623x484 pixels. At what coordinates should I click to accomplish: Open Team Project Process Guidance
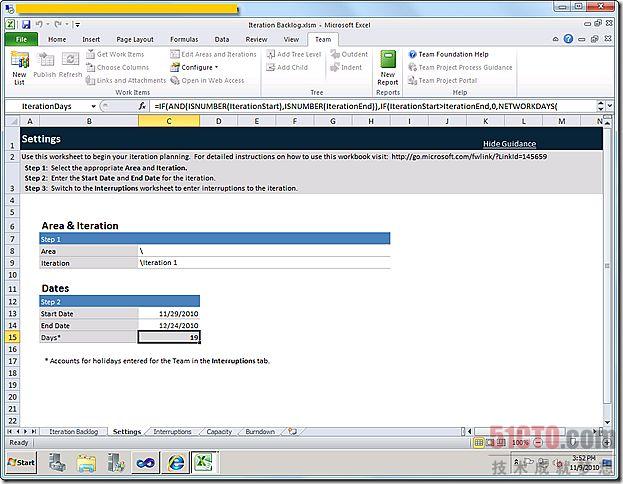point(460,67)
